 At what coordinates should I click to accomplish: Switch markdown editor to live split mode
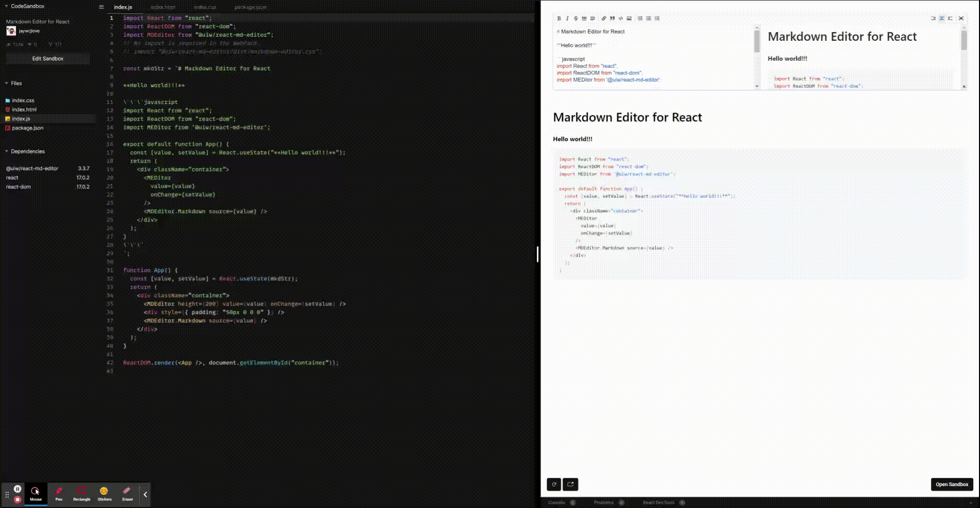pyautogui.click(x=942, y=18)
